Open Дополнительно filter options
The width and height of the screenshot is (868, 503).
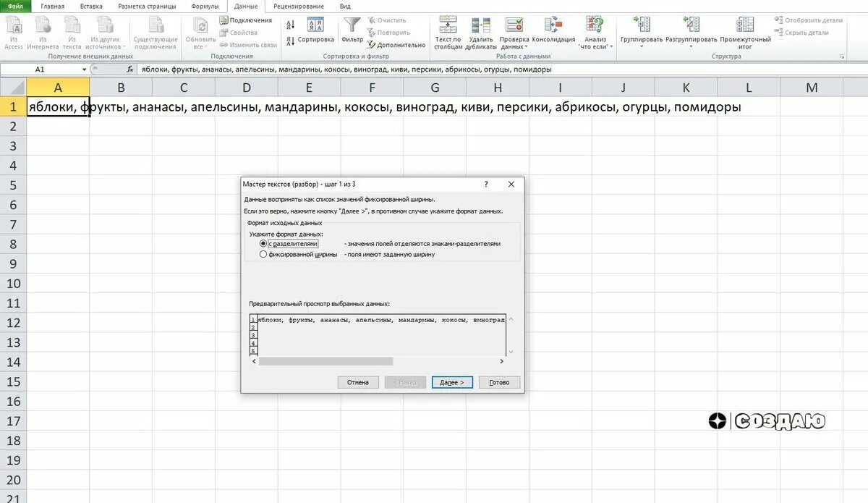coord(396,45)
